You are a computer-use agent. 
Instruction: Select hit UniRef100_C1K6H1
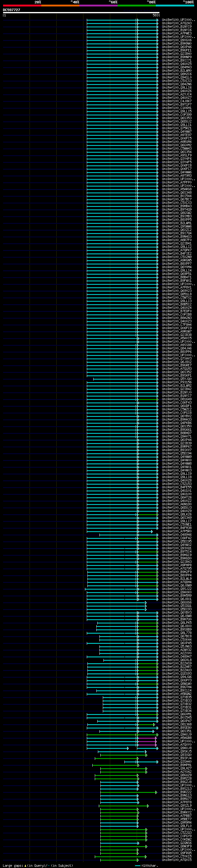176,108
